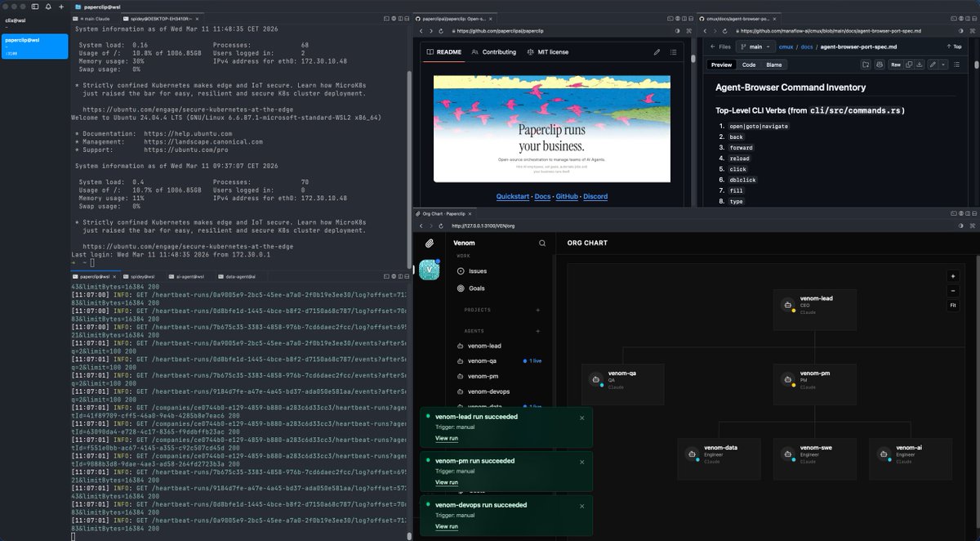Edit agent-browser-port-spec.md with pencil icon
The height and width of the screenshot is (541, 980).
point(933,65)
